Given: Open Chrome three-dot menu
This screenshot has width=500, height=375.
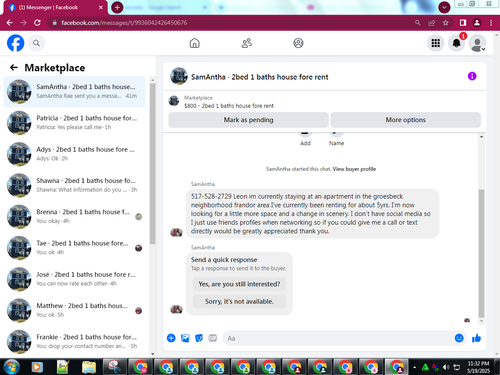Looking at the screenshot, I should point(491,23).
